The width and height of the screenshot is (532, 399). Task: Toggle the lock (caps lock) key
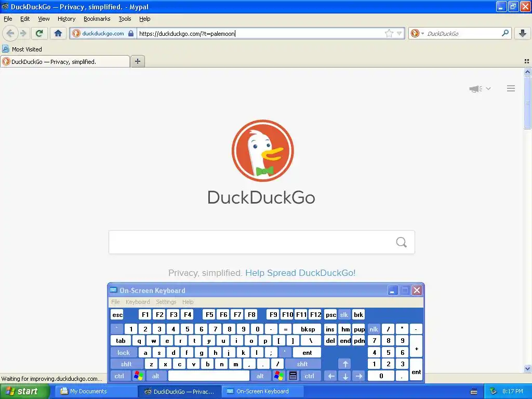[124, 353]
